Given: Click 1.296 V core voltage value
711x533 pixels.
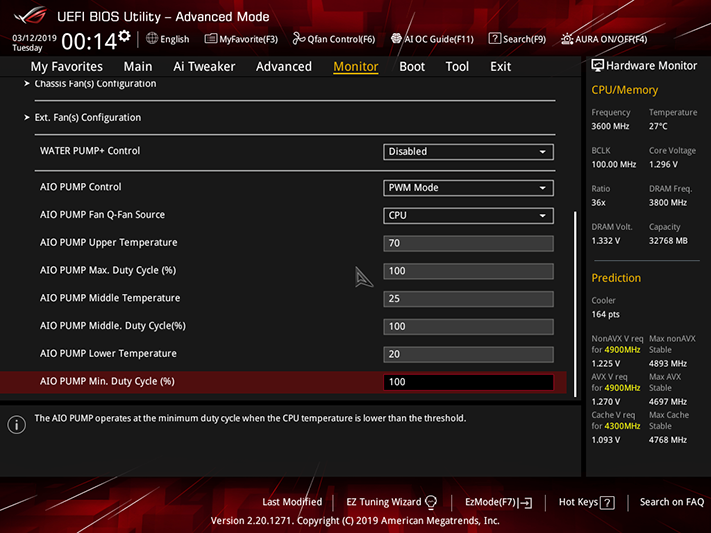Looking at the screenshot, I should pyautogui.click(x=663, y=165).
